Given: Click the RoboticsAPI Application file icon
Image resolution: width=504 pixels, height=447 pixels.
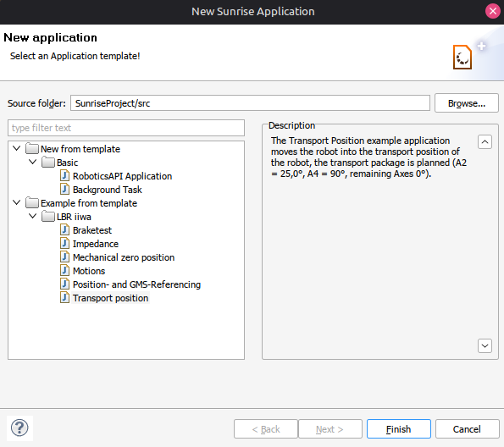Looking at the screenshot, I should coord(64,176).
